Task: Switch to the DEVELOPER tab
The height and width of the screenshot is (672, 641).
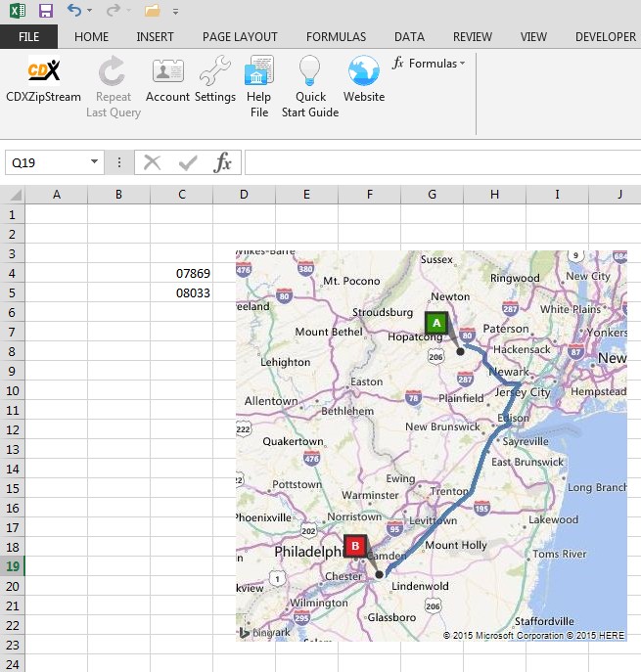Action: pyautogui.click(x=606, y=37)
